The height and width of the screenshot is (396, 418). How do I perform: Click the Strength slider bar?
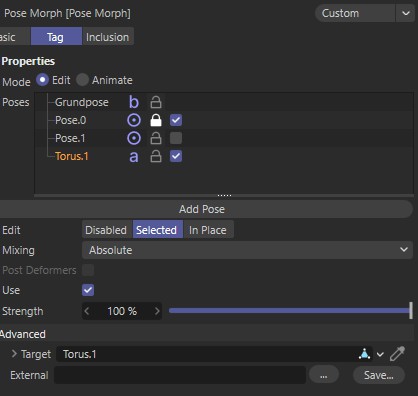click(290, 311)
